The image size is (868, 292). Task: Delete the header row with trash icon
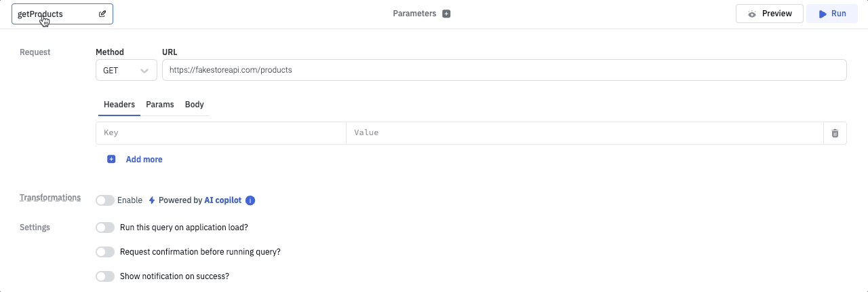click(835, 133)
